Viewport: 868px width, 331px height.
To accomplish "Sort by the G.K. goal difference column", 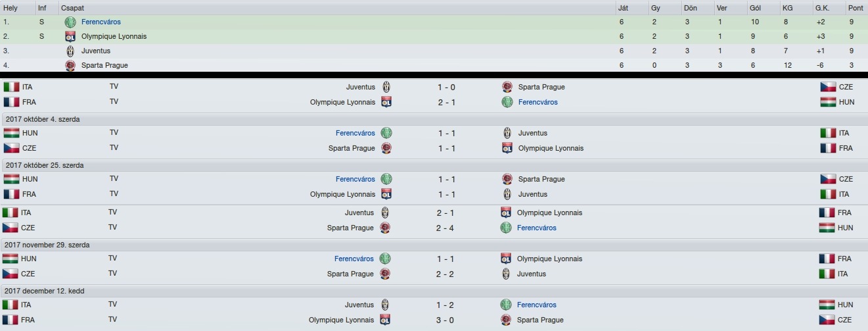I will [822, 8].
